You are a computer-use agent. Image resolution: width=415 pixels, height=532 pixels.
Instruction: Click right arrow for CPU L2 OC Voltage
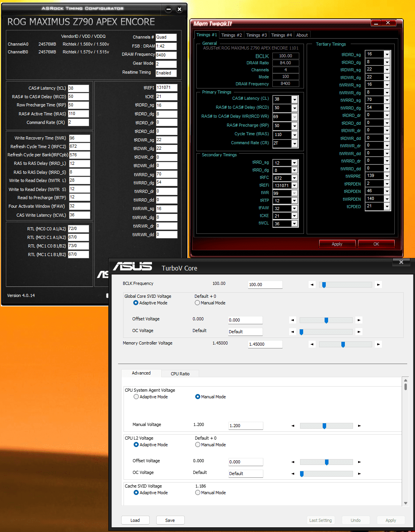pos(359,474)
